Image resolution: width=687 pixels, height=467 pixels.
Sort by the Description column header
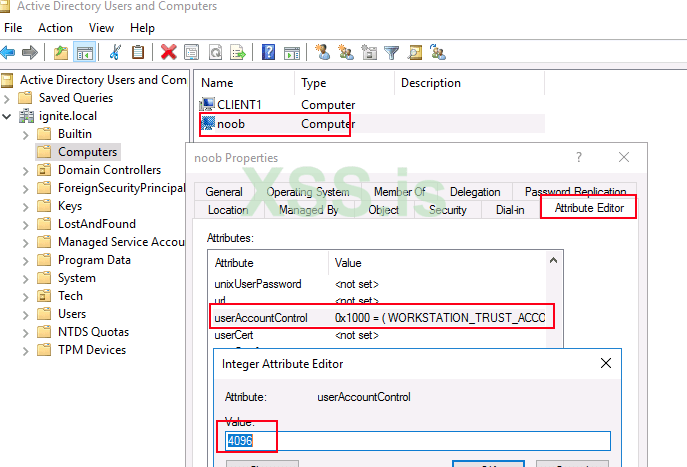click(x=470, y=83)
